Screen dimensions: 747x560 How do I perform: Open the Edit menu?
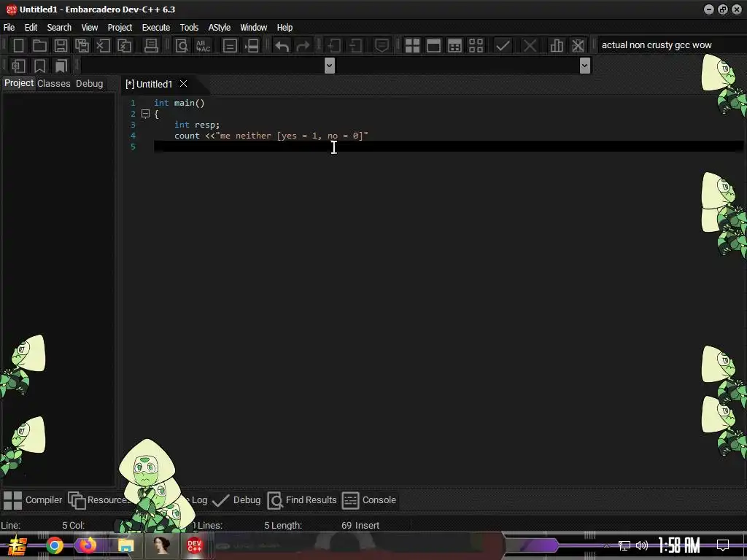(x=31, y=28)
